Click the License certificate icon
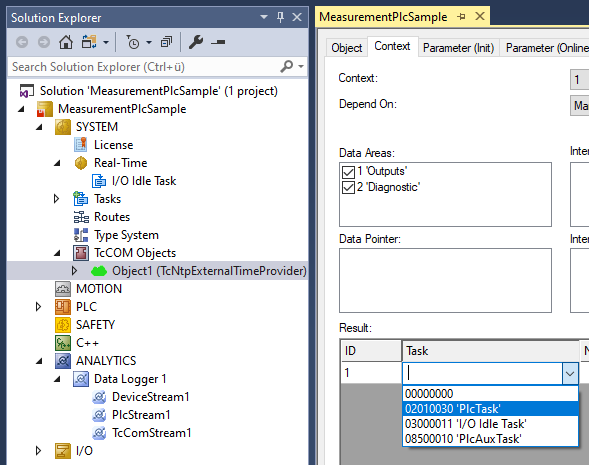589x465 pixels. coord(81,145)
